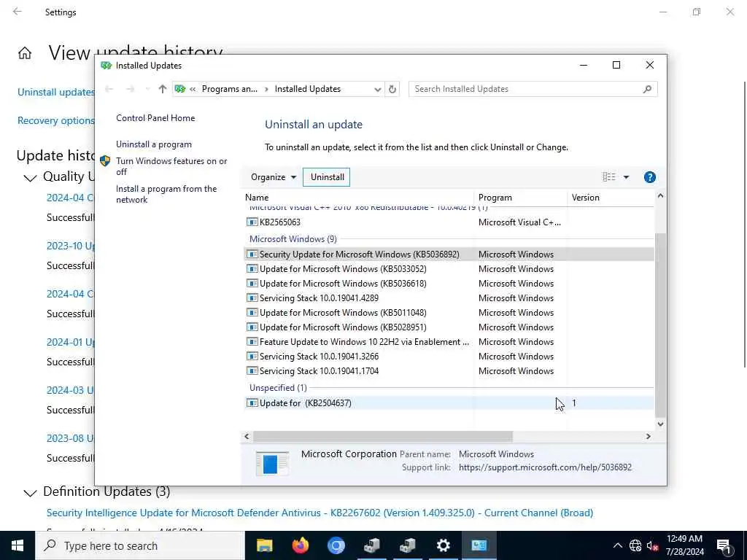The image size is (747, 560).
Task: Open Turn Windows features on or off
Action: tap(171, 166)
